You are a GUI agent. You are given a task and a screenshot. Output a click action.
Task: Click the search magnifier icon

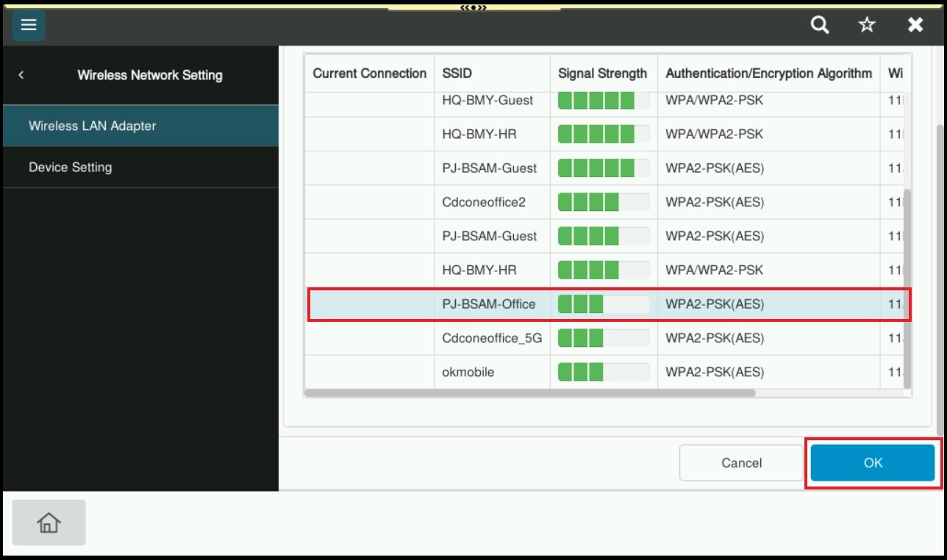tap(820, 26)
